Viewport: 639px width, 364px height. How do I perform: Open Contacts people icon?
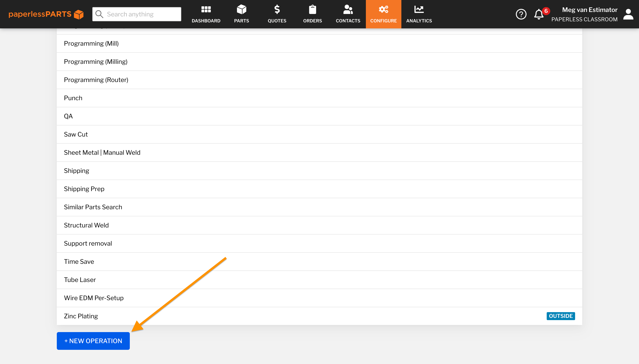click(348, 10)
